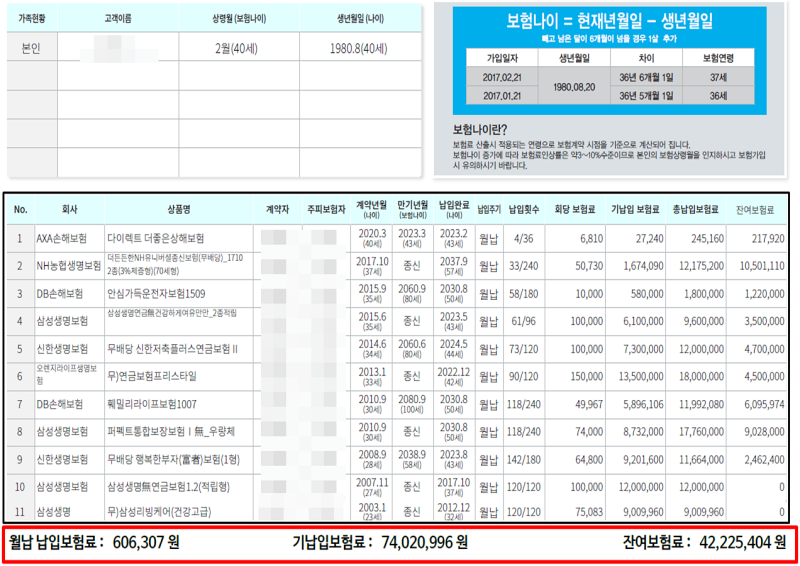Click the 2017.01.21 enrollment date
The width and height of the screenshot is (800, 566).
click(x=502, y=95)
